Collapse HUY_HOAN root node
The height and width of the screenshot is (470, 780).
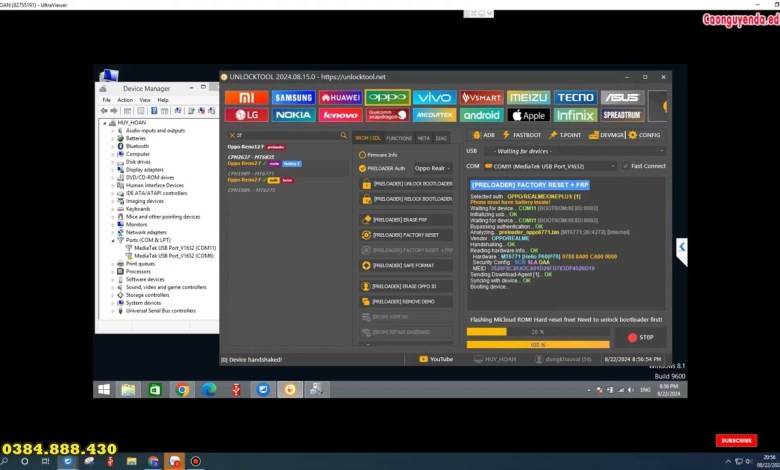105,123
